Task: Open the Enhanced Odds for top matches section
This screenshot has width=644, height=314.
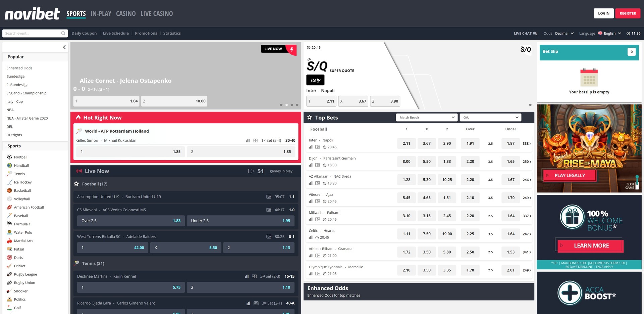Action: point(419,291)
